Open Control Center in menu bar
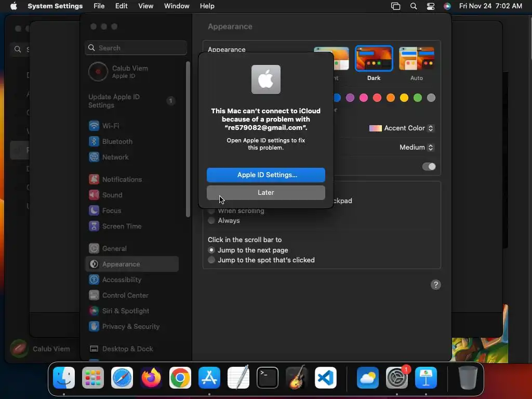The image size is (532, 399). tap(431, 6)
